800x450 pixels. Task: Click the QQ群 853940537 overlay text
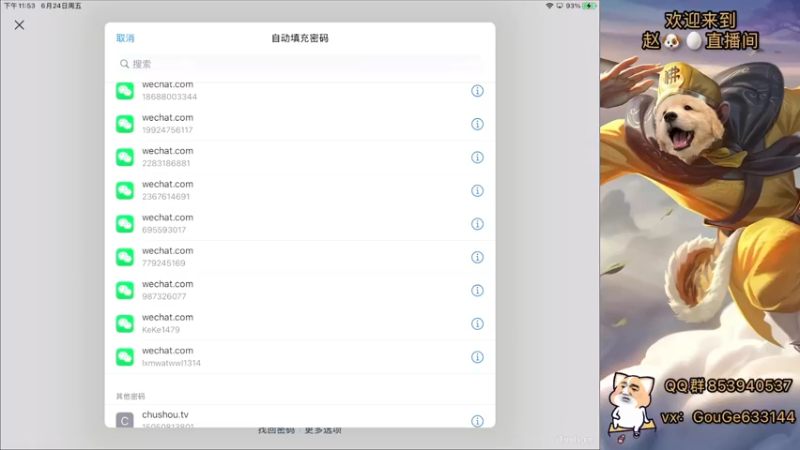(728, 386)
